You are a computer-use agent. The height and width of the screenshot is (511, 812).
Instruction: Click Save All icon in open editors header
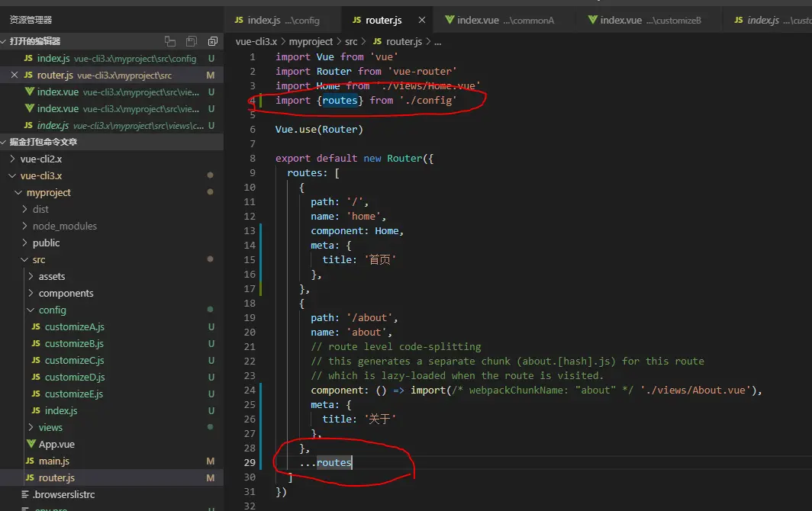(x=191, y=41)
